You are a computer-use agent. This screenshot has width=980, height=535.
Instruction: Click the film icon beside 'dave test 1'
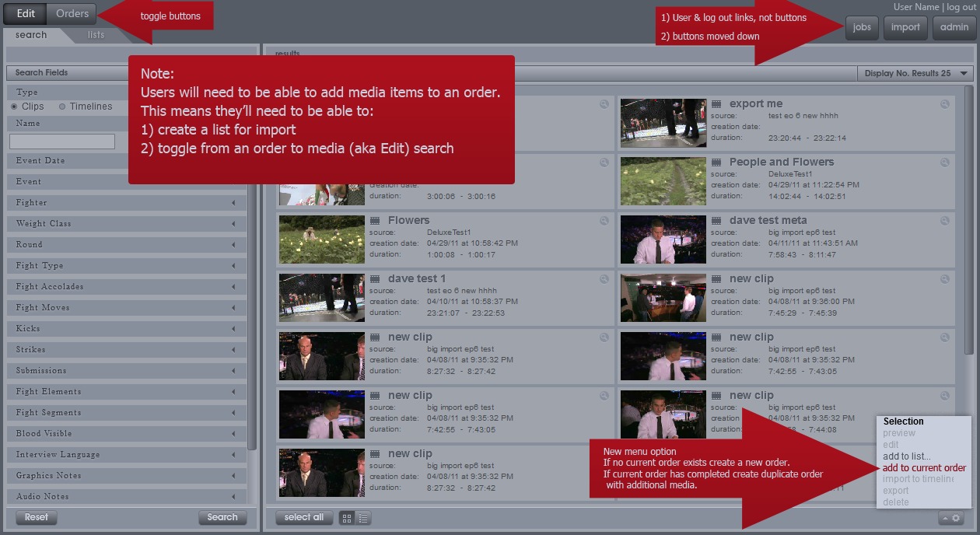[375, 279]
